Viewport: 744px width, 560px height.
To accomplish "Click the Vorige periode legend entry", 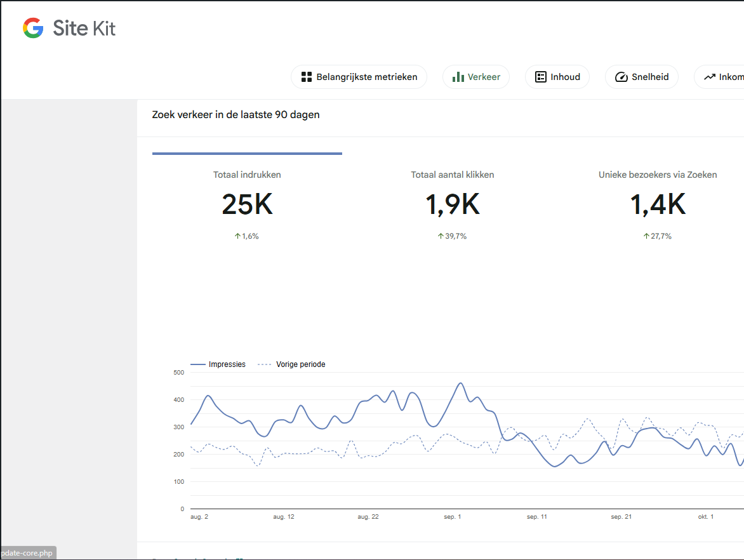I will point(300,364).
